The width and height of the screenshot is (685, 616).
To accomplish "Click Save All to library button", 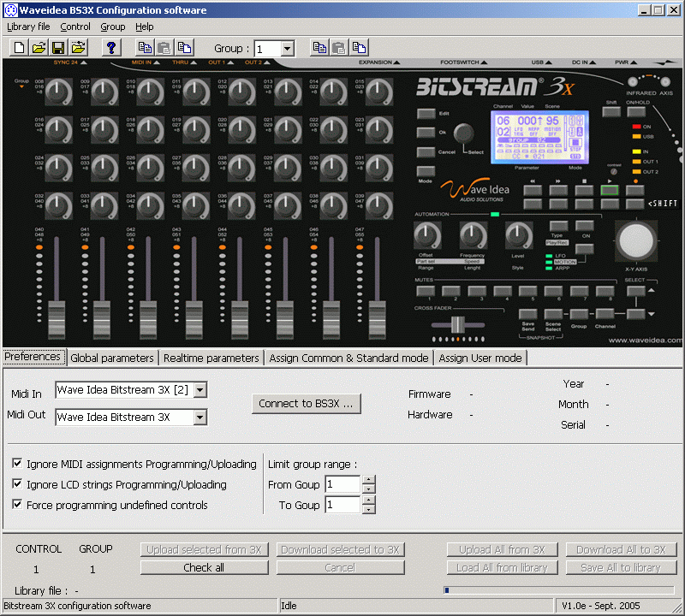I will coord(621,567).
